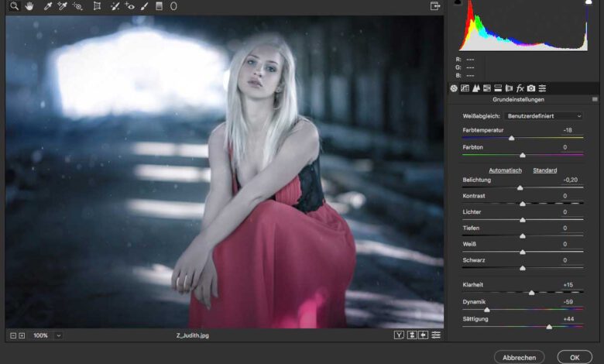Select the Zoom tool in toolbar
The width and height of the screenshot is (604, 364).
pos(14,6)
